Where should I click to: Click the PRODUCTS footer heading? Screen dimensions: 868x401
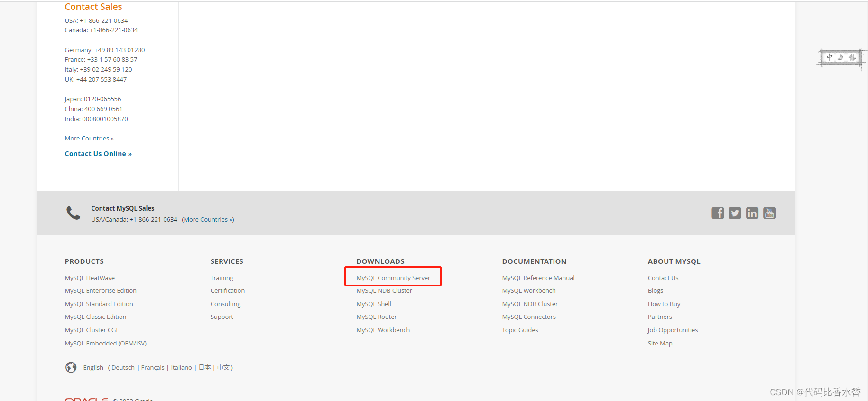tap(84, 261)
